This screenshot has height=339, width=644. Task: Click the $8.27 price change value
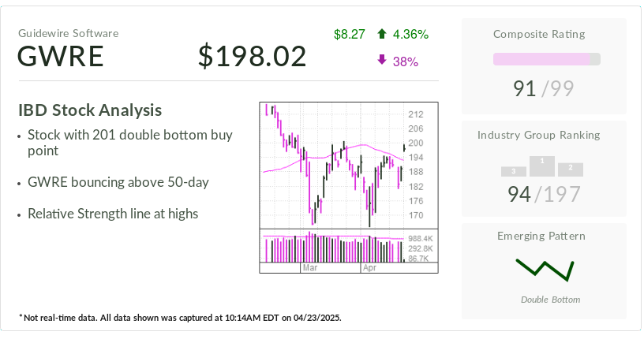(x=350, y=35)
